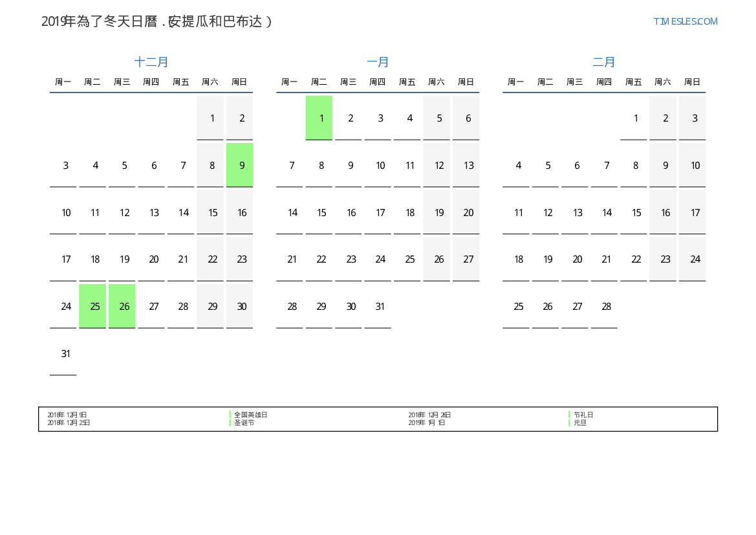Image resolution: width=756 pixels, height=535 pixels.
Task: Open the TIMESLES.COM link
Action: click(x=686, y=21)
